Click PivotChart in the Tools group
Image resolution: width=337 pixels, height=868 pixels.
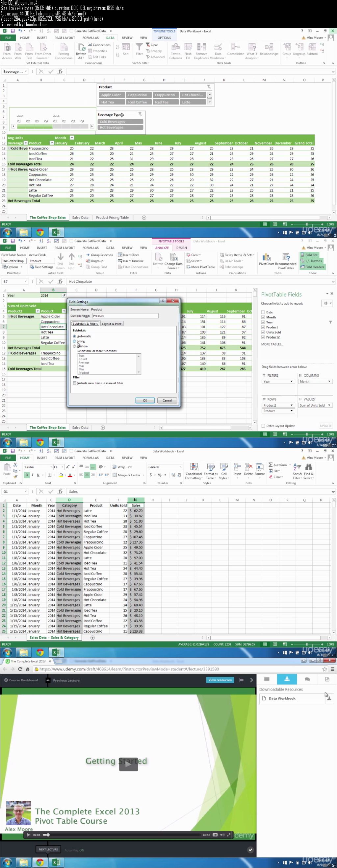(267, 259)
